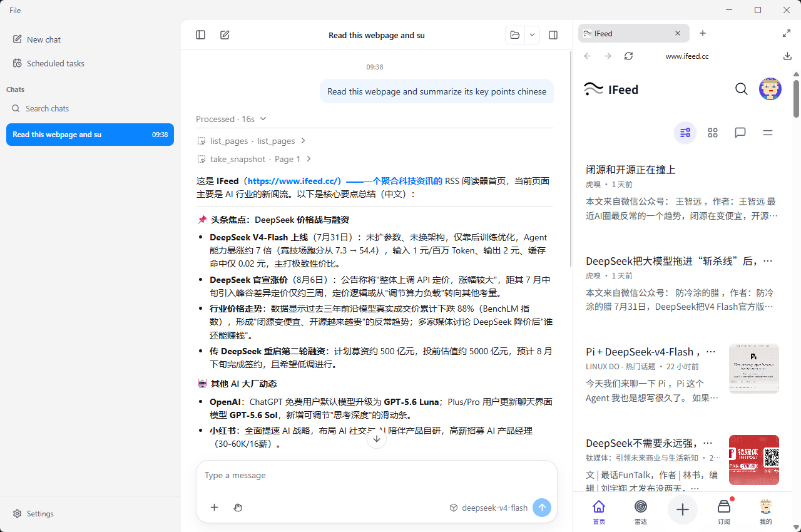Viewport: 801px width, 532px height.
Task: Expand the browser panel to fullscreen
Action: (787, 33)
